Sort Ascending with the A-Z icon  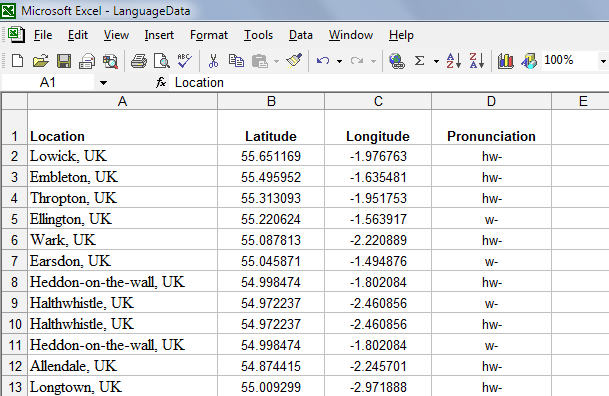453,61
